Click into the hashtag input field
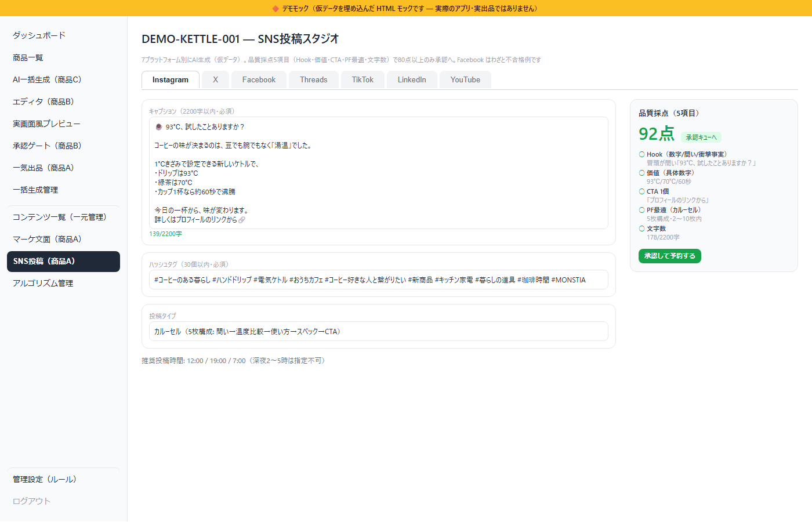The width and height of the screenshot is (812, 522). pyautogui.click(x=379, y=280)
